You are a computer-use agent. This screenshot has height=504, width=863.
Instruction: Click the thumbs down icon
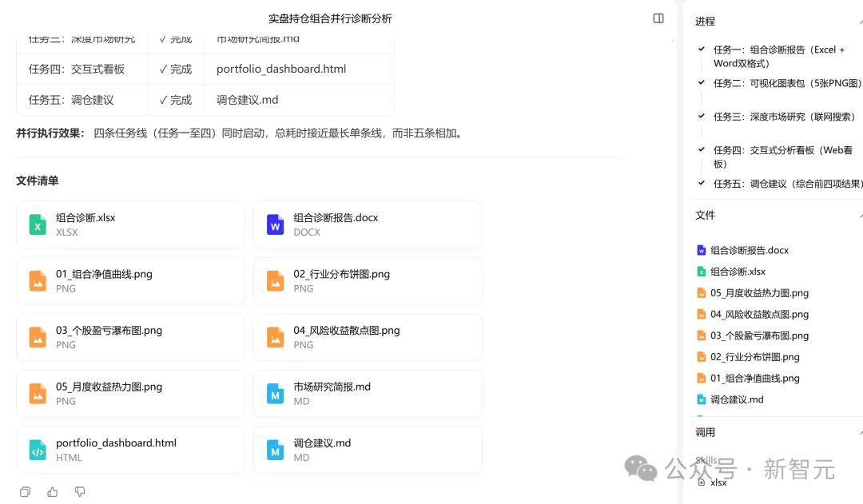(x=80, y=492)
